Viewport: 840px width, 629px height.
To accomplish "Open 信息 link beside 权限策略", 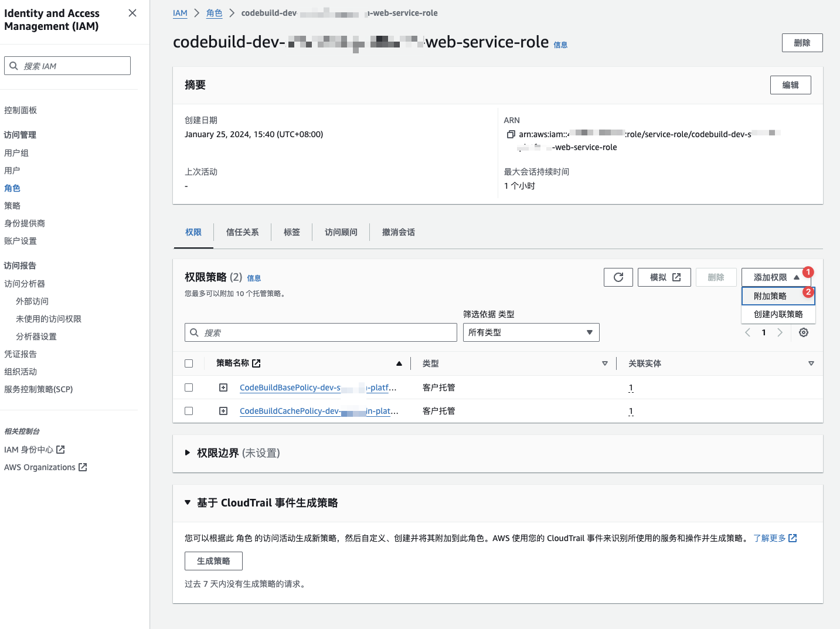I will pyautogui.click(x=254, y=278).
